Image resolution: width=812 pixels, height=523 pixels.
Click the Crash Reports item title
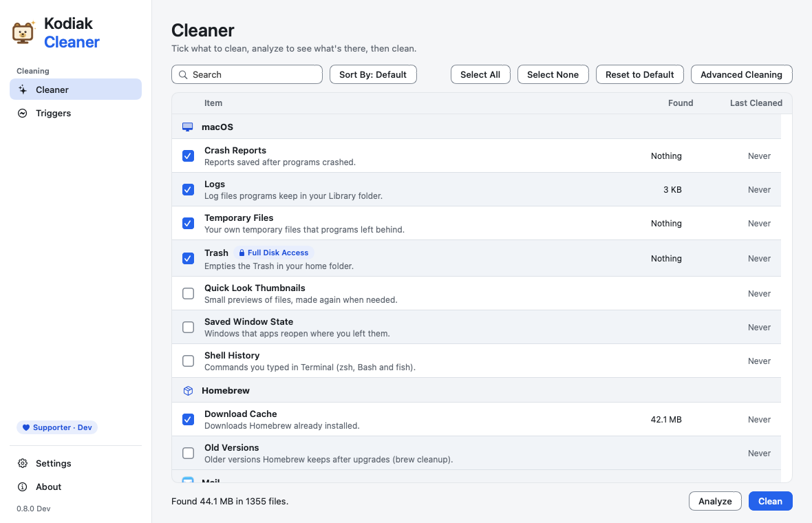(235, 150)
